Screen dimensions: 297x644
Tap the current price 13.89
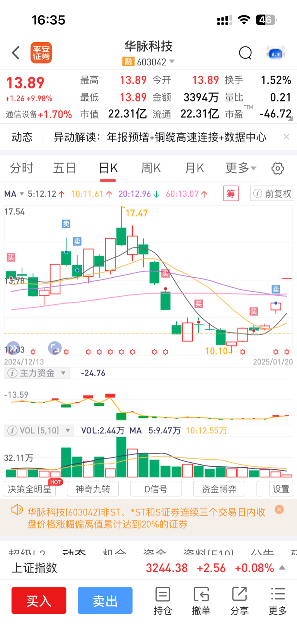25,83
